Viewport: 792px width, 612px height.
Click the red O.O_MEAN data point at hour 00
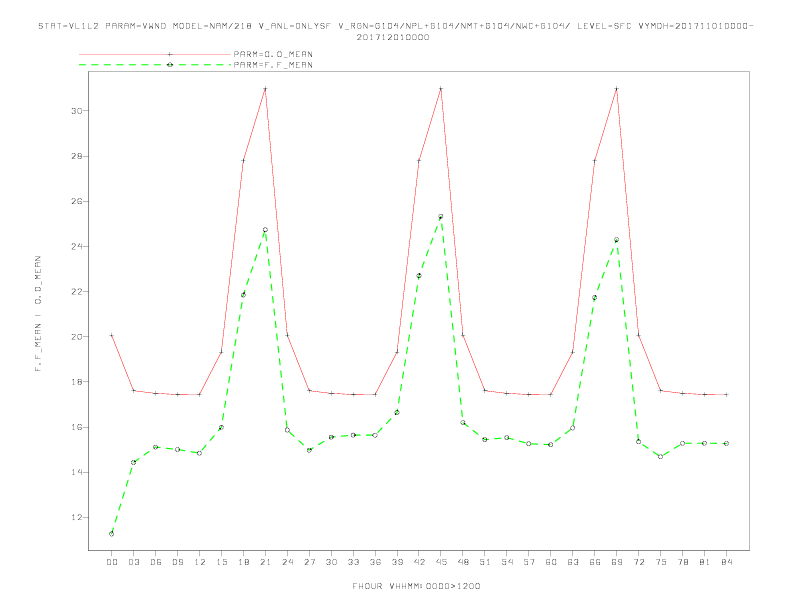click(112, 335)
